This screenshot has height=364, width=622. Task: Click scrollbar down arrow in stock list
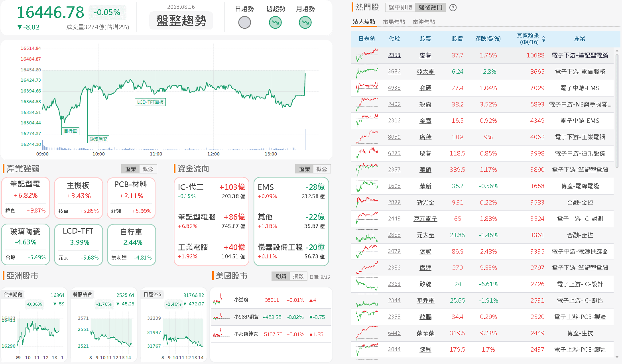click(617, 358)
